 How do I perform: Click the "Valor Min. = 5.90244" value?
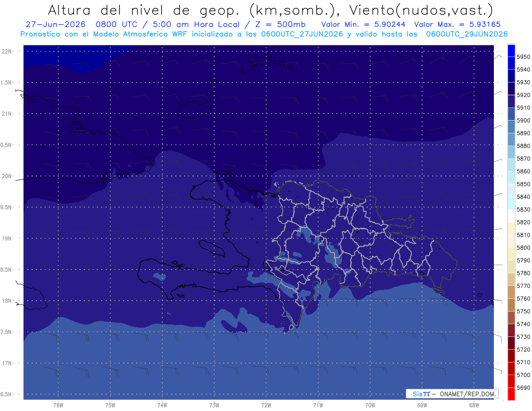coord(364,24)
